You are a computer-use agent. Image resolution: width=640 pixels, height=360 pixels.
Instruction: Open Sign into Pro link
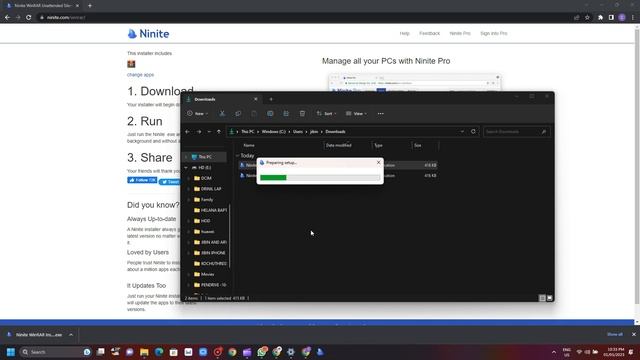point(493,33)
